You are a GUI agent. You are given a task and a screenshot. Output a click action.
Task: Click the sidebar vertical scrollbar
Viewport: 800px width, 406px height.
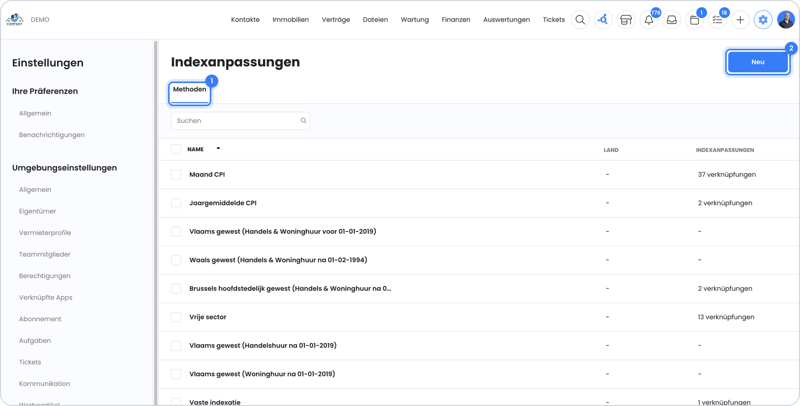click(155, 223)
